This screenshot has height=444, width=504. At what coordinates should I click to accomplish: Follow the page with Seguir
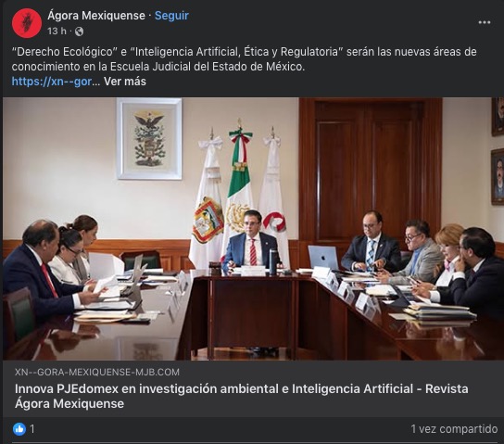[x=171, y=16]
